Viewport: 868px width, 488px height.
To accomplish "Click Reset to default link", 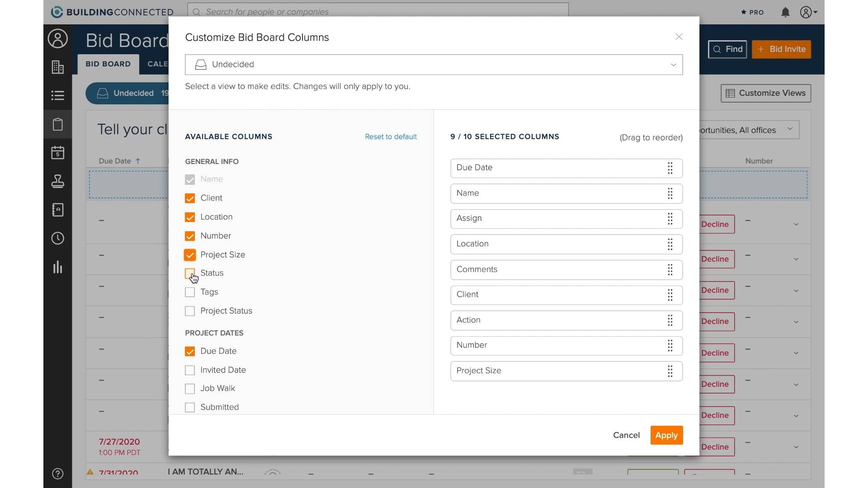I will coord(391,136).
